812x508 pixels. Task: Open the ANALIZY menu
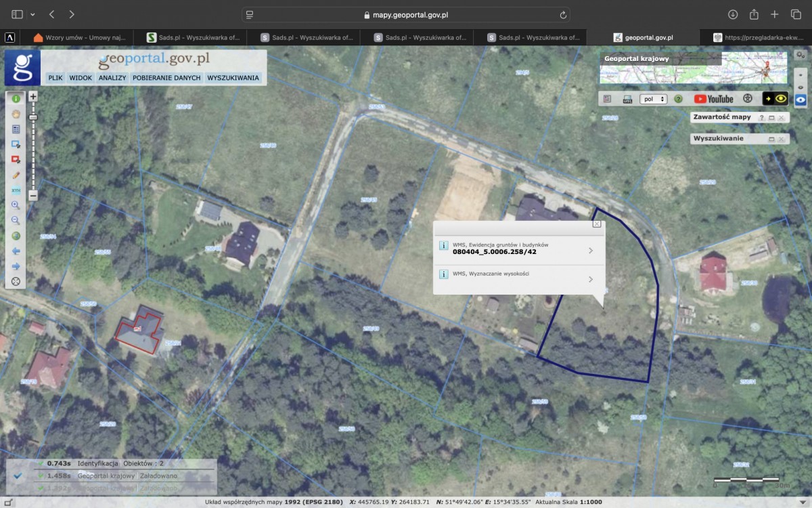pyautogui.click(x=112, y=78)
